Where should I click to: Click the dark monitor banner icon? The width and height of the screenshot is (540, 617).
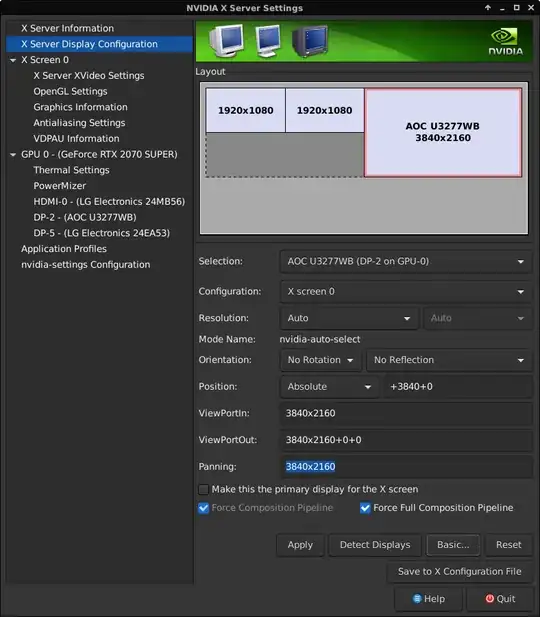310,41
